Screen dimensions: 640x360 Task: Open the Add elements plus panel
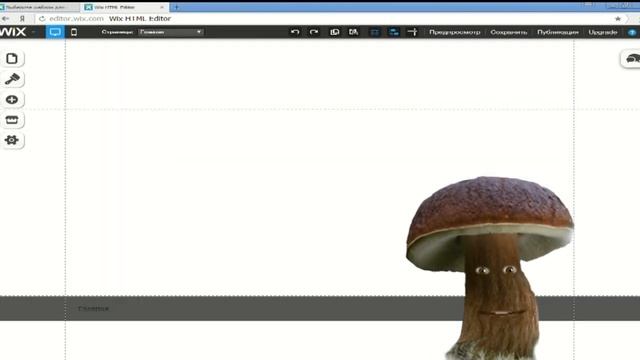(12, 100)
